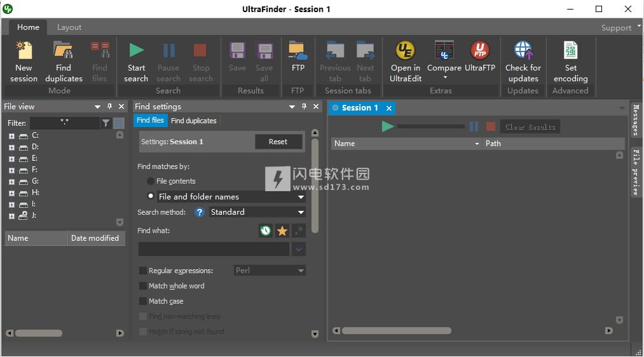
Task: Click the search method help question icon
Action: point(199,212)
